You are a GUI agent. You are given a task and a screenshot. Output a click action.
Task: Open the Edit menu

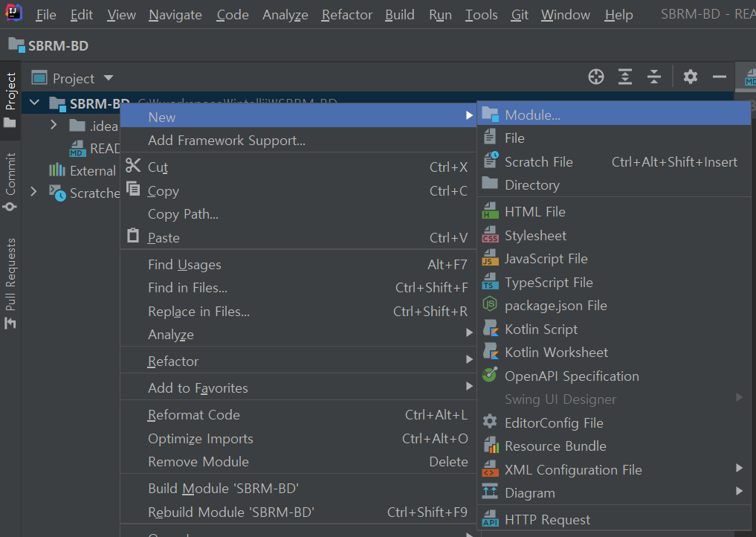coord(82,15)
